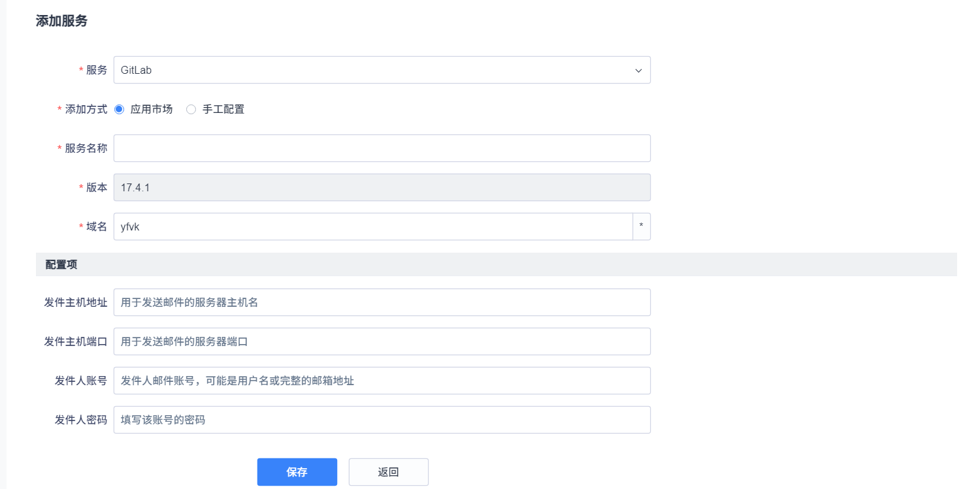The height and width of the screenshot is (489, 980).
Task: Focus the 发件人账号 input box
Action: [x=382, y=381]
